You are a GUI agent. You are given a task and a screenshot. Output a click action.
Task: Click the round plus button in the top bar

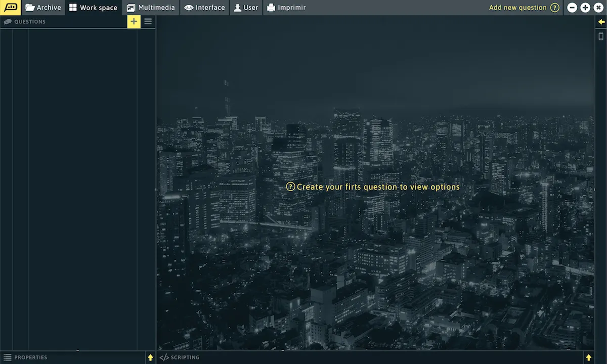[x=585, y=8]
